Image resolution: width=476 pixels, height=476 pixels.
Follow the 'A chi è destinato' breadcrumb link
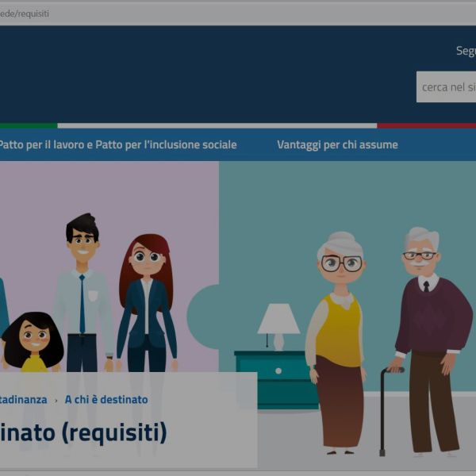(106, 400)
